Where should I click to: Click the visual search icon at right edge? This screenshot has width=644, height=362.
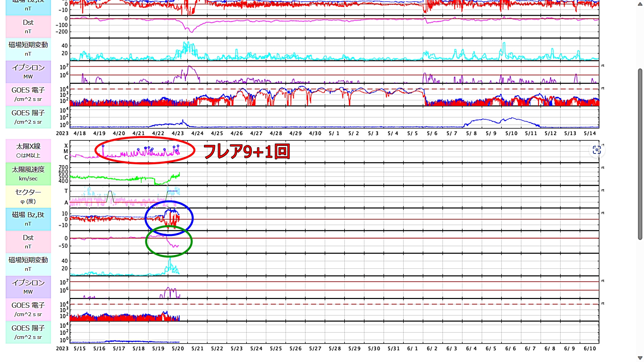tap(596, 150)
